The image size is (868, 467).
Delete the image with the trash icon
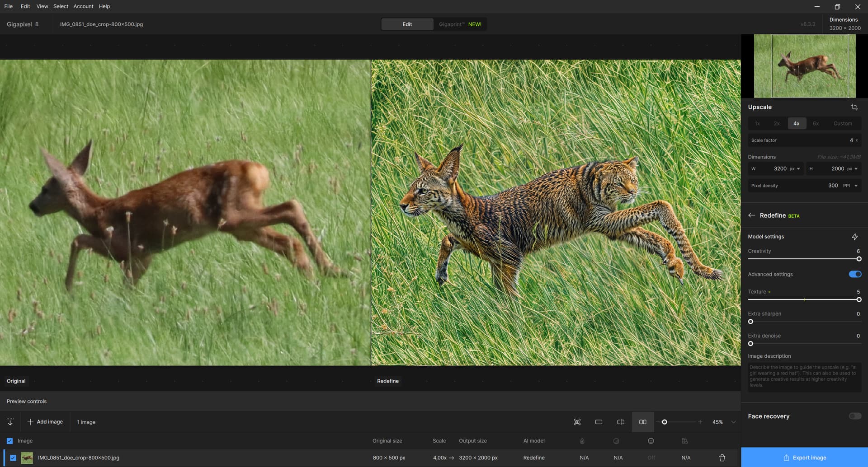click(722, 458)
